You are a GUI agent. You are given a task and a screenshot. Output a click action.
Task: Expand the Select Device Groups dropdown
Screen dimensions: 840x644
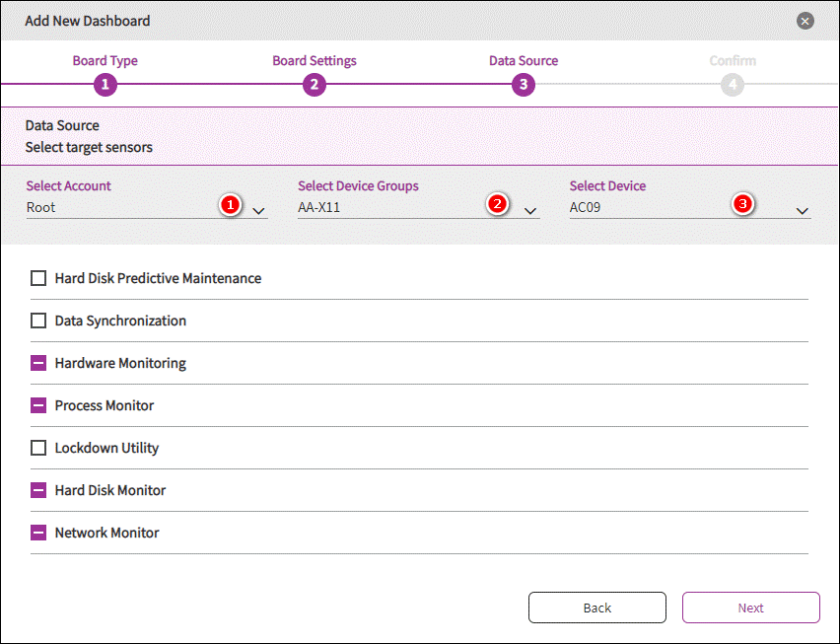coord(530,211)
